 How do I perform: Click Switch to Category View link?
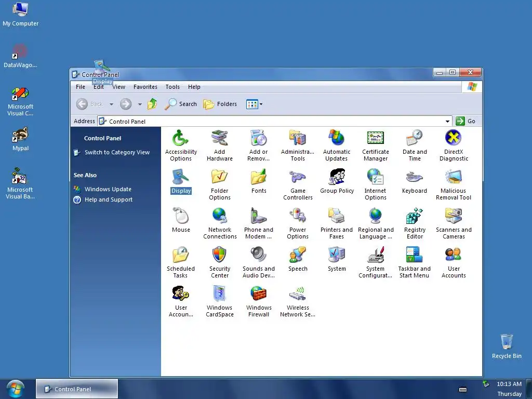[x=117, y=152]
